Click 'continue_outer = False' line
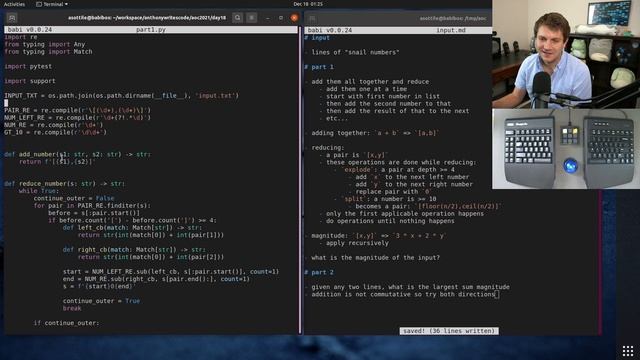 pos(74,198)
